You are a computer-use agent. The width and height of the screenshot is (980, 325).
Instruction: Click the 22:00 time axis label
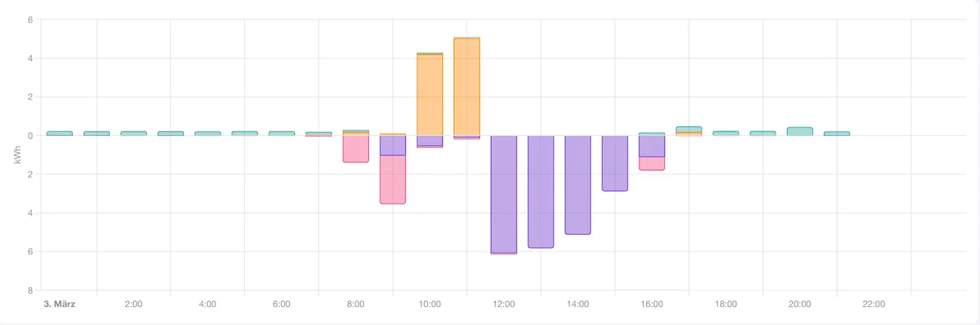pos(874,304)
